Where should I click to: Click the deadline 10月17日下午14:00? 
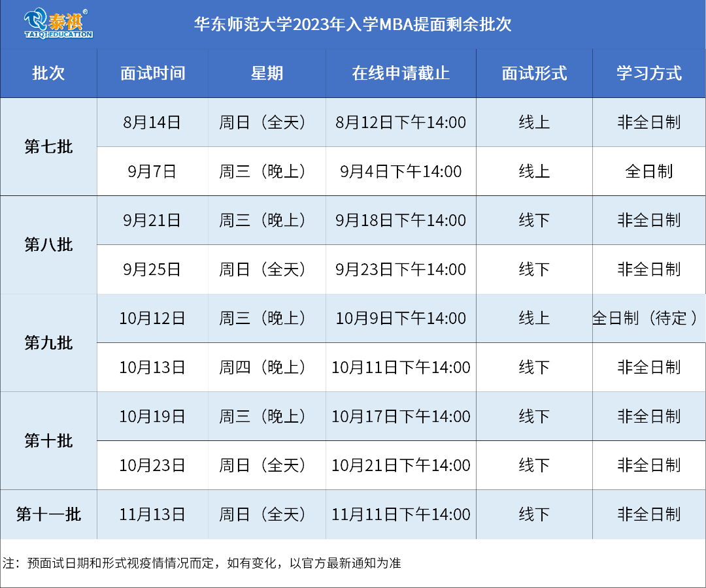coord(401,417)
